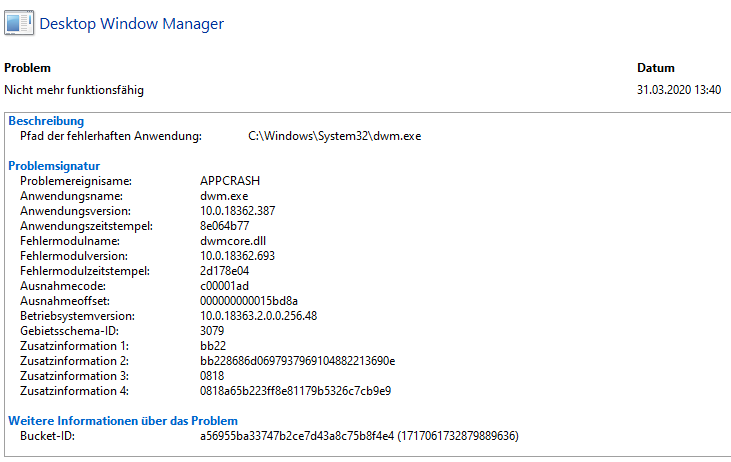Select module name dwmcore.dll
731x462 pixels.
tap(233, 241)
